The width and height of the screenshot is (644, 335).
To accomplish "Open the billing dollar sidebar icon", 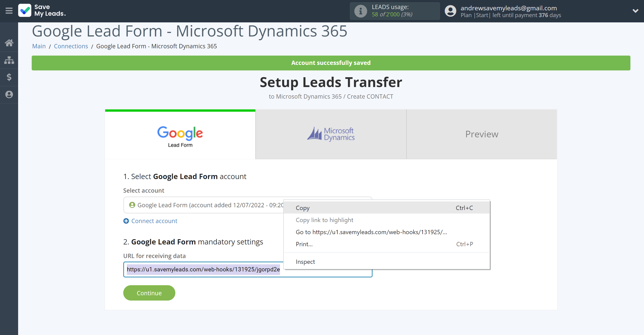I will point(9,77).
